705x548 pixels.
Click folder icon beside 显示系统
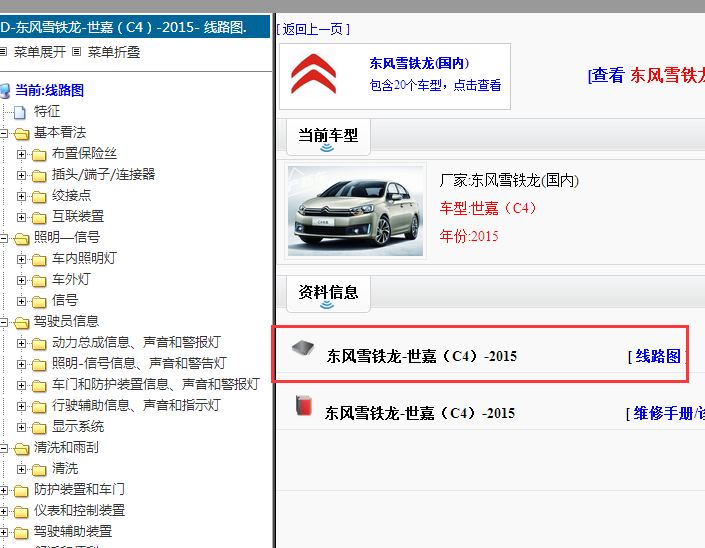coord(39,428)
